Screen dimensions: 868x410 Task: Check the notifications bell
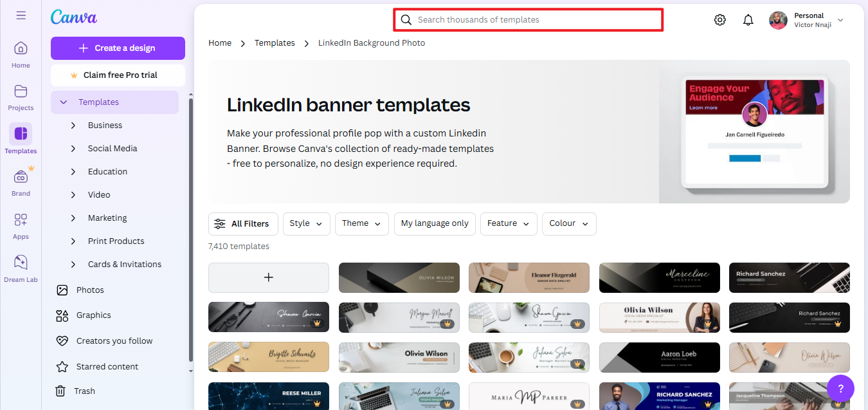[x=748, y=19]
